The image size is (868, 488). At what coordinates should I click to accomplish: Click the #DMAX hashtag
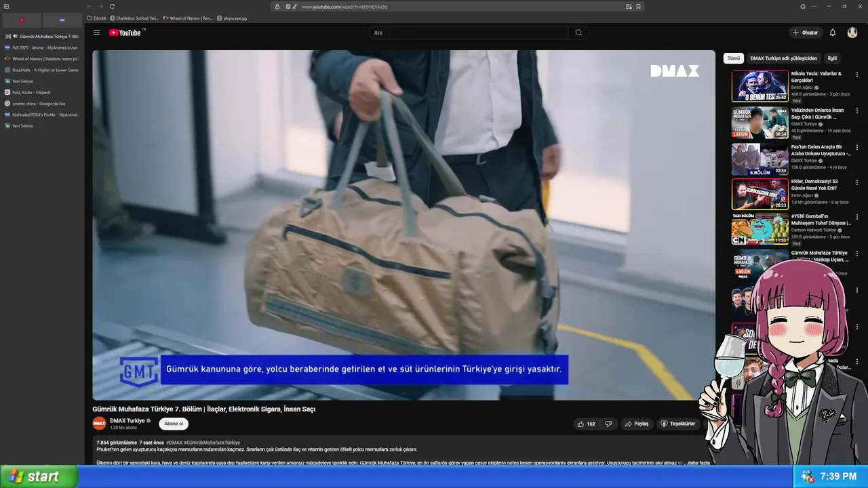(x=174, y=443)
